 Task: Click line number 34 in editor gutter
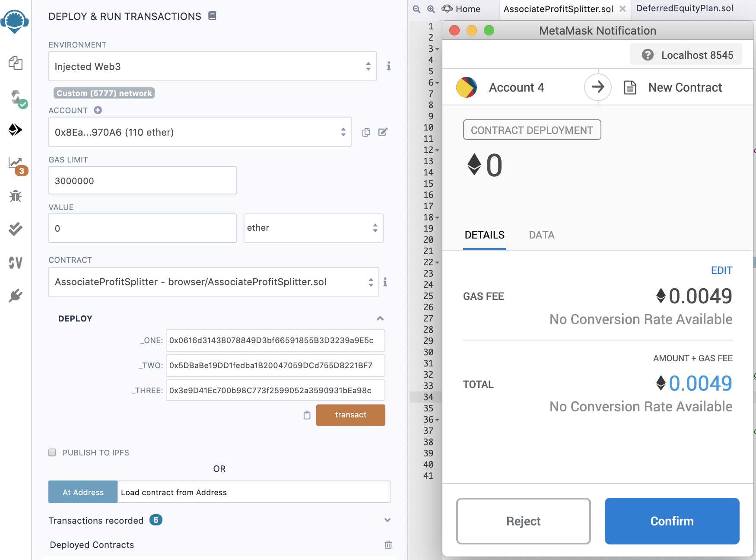[x=429, y=397]
